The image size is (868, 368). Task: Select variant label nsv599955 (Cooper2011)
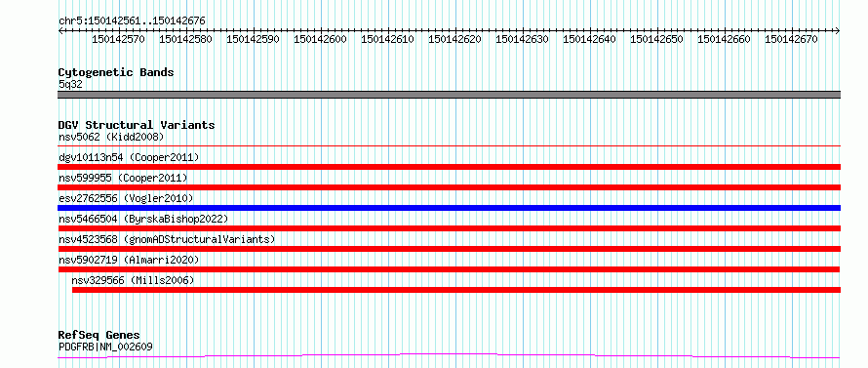point(123,178)
